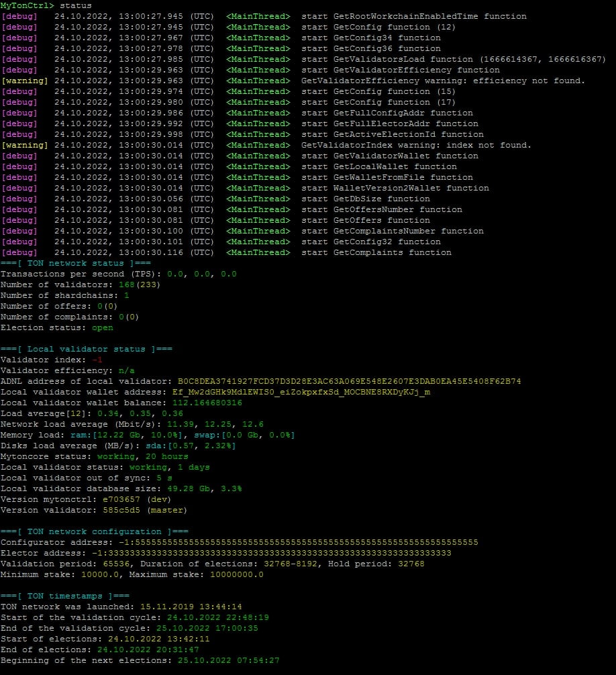Select the shardchains number value "1"
The width and height of the screenshot is (616, 675).
(127, 296)
